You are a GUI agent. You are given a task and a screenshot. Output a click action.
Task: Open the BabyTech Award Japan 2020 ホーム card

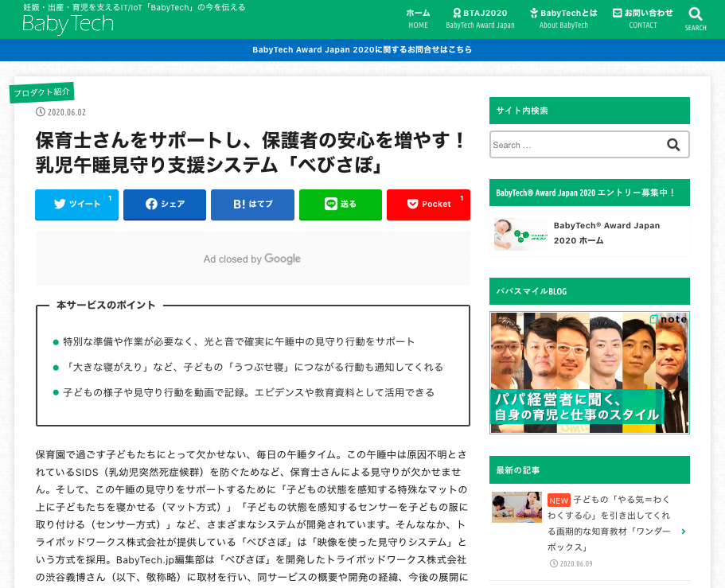pos(590,235)
